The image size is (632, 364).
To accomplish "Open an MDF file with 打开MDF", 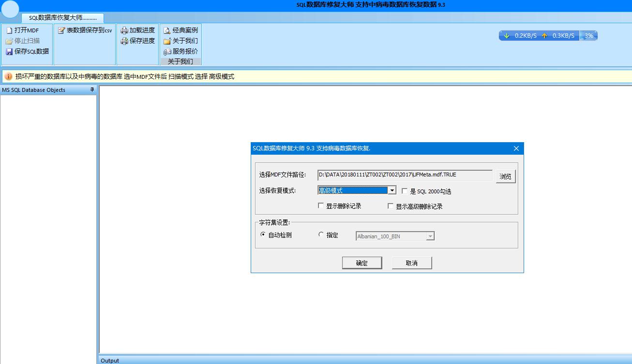I will coord(23,30).
